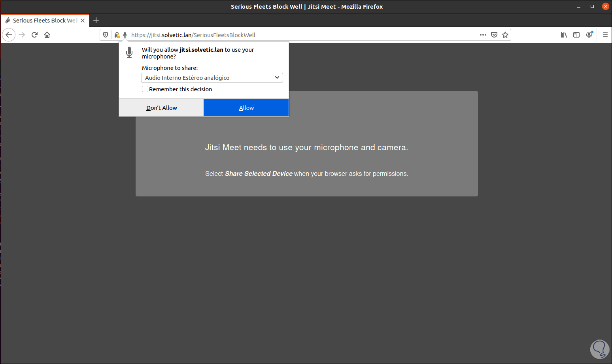Open a new tab

[x=96, y=20]
